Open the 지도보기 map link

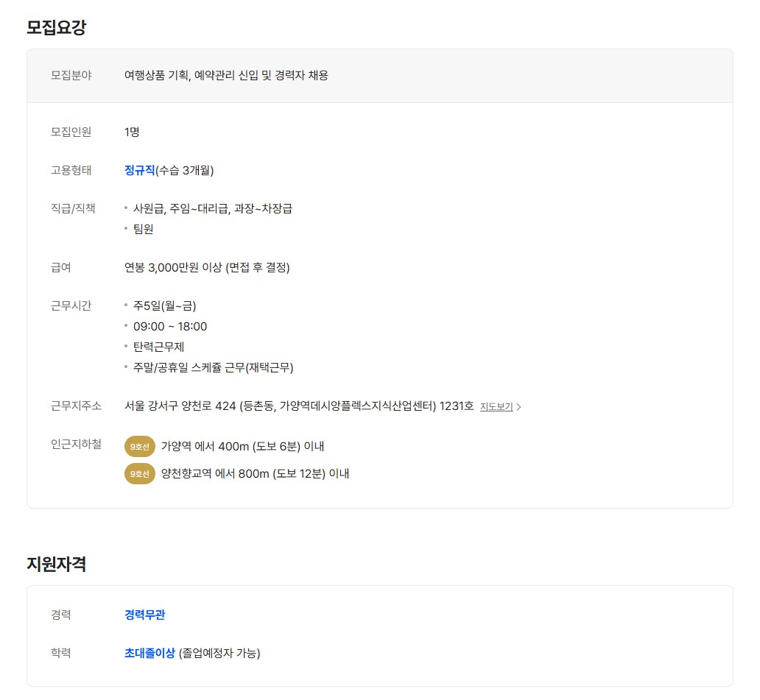pyautogui.click(x=496, y=407)
